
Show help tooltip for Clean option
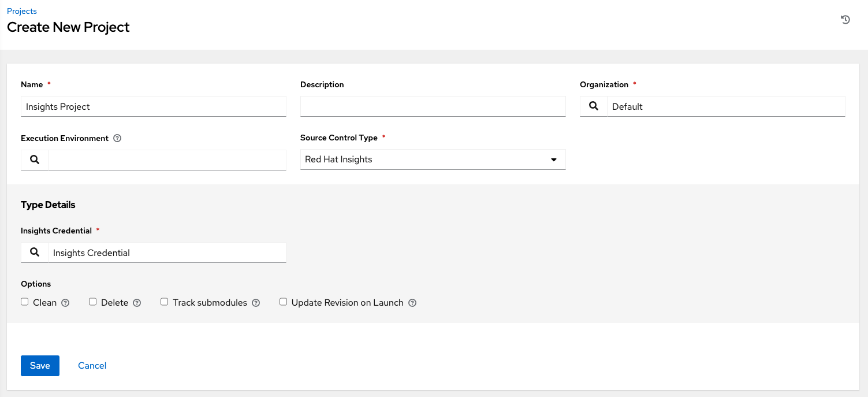point(65,302)
